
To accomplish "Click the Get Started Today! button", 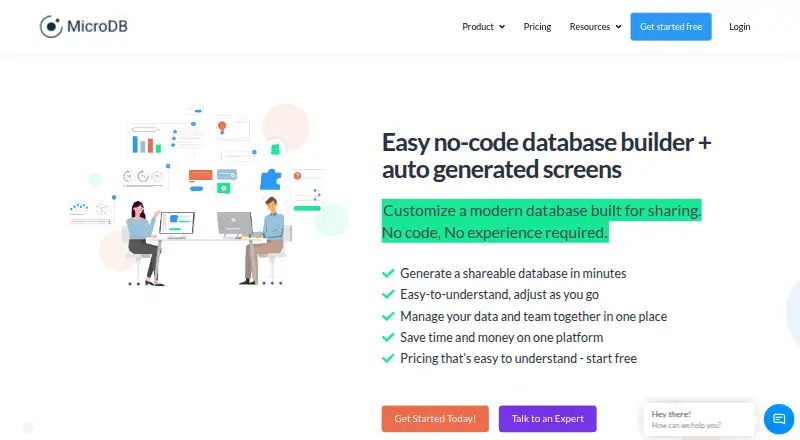I will coord(435,419).
